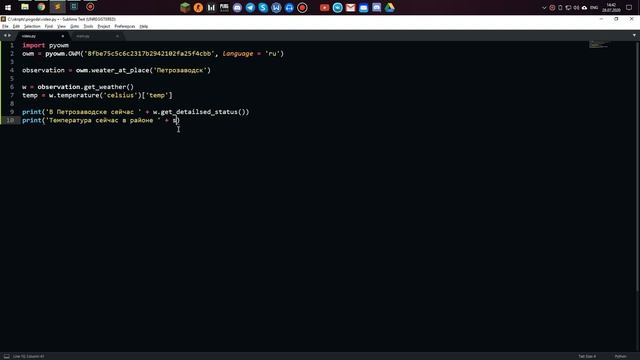640x360 pixels.
Task: Open the Tools menu
Action: point(88,26)
